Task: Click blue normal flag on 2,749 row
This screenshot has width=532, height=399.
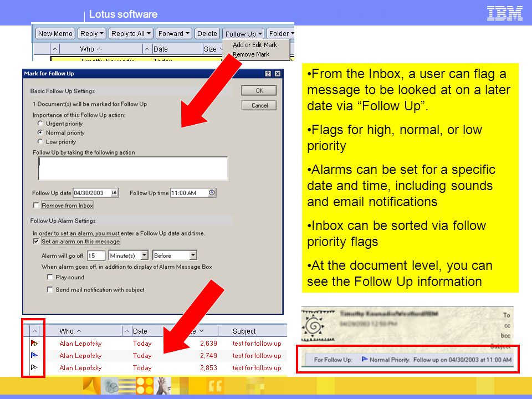Action: tap(34, 356)
